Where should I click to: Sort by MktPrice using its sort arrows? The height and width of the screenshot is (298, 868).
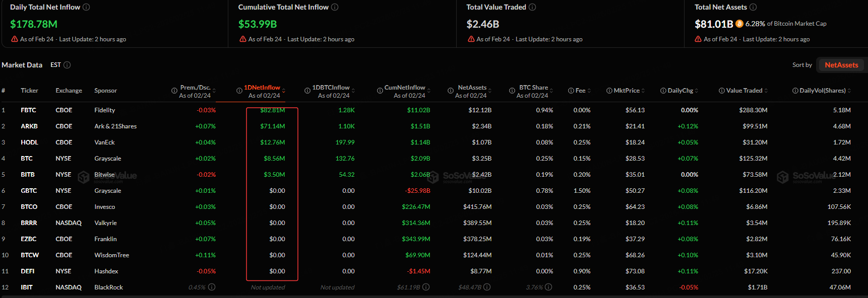coord(643,91)
